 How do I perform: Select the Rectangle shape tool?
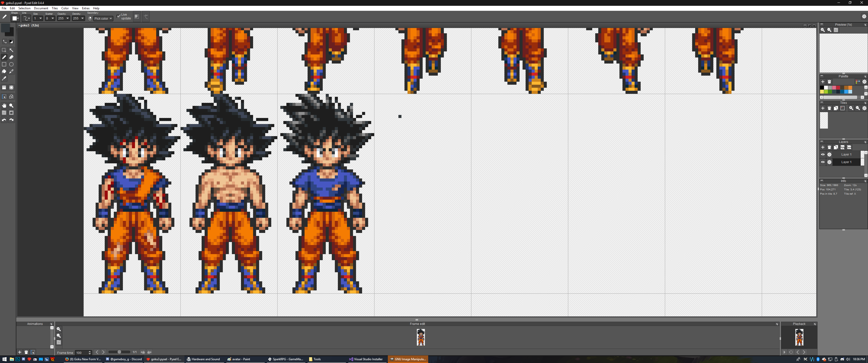click(4, 64)
